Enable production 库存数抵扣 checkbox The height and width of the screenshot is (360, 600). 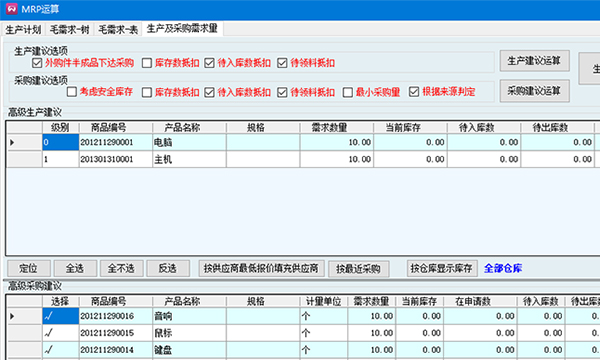click(147, 63)
